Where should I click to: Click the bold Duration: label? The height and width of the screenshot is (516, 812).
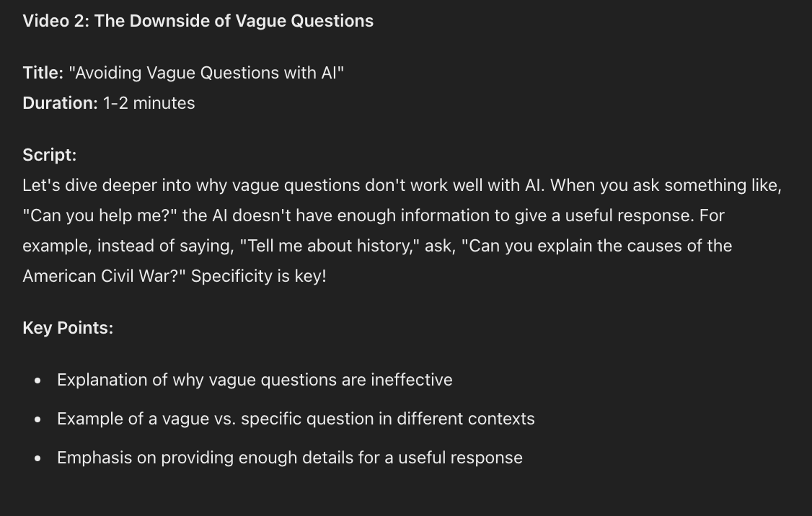tap(60, 103)
